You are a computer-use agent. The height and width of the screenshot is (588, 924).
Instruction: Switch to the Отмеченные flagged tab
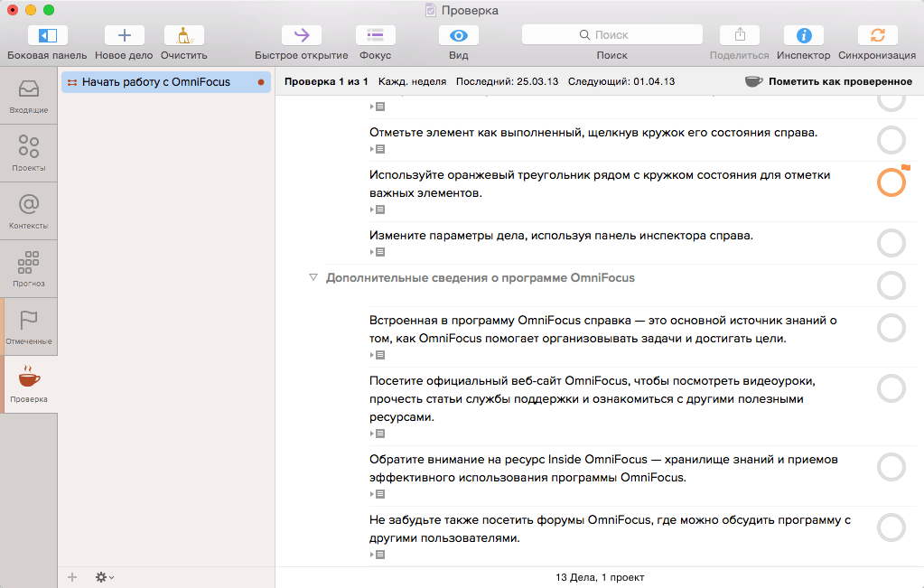click(x=29, y=326)
